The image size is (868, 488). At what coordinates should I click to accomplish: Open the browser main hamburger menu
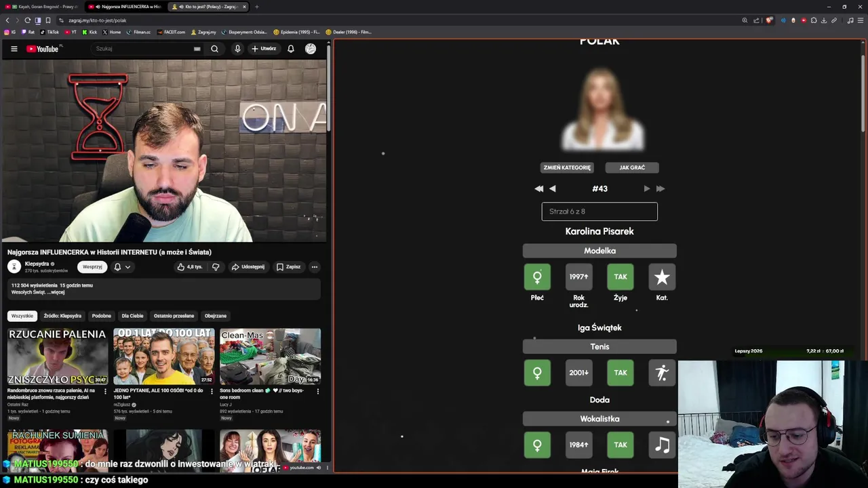click(861, 20)
